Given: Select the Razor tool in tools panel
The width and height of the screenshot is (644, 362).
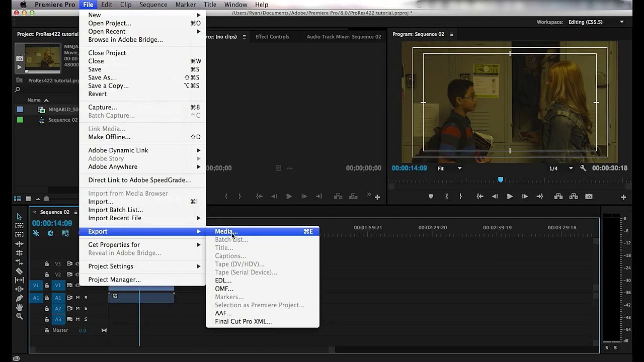Looking at the screenshot, I should click(x=19, y=271).
